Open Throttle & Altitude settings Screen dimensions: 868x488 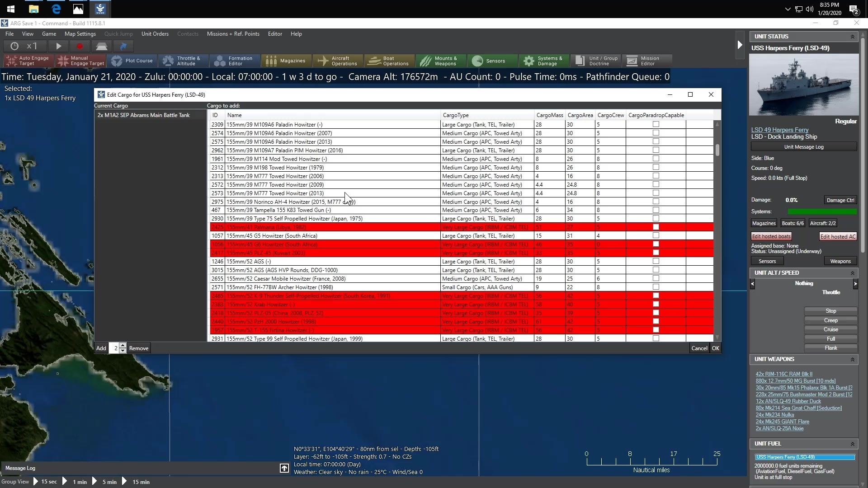(184, 61)
